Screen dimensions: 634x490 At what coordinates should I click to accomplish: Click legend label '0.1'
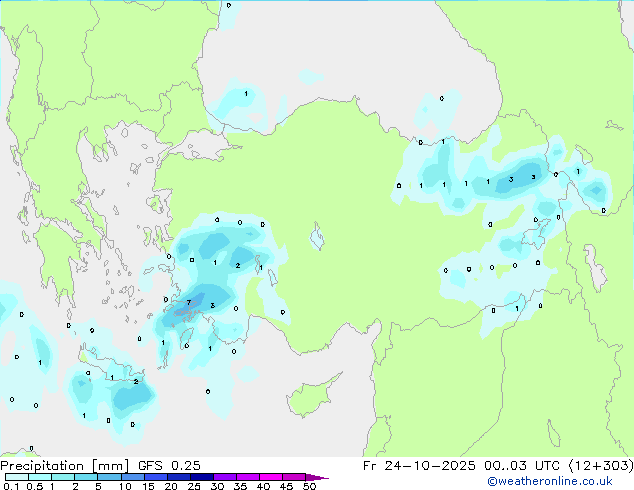pyautogui.click(x=11, y=486)
